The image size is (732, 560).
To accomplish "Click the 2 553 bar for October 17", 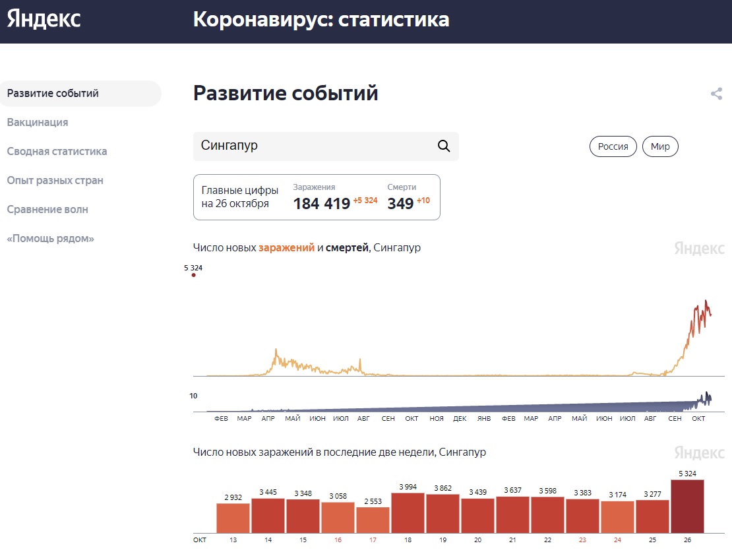I will 373,520.
